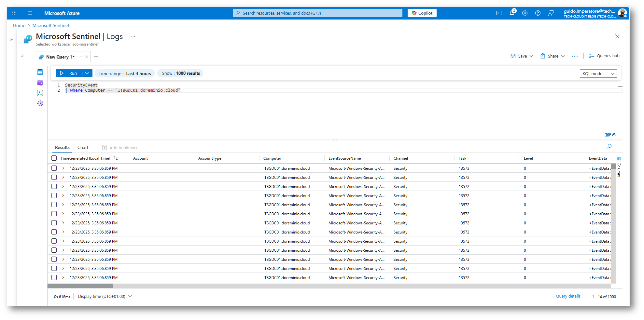Open the portal settings gear
This screenshot has width=644, height=320.
(525, 13)
